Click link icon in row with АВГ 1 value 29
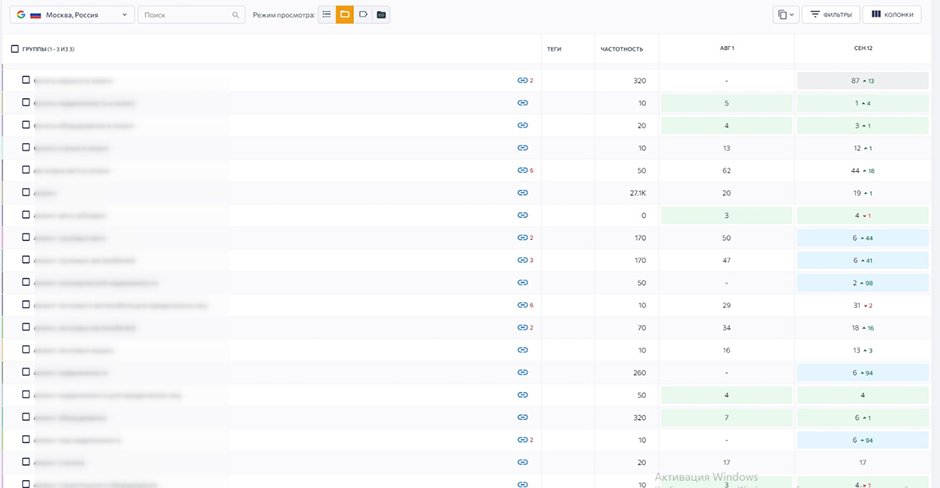 523,305
